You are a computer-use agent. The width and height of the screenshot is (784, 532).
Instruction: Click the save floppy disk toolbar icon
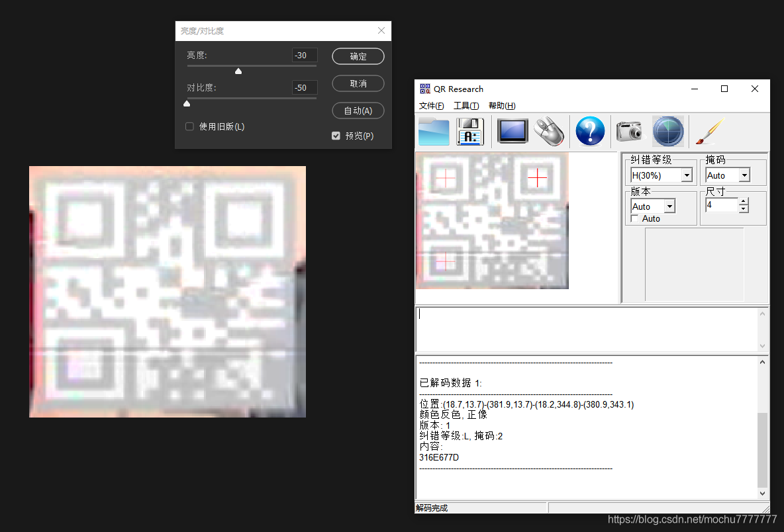coord(470,132)
